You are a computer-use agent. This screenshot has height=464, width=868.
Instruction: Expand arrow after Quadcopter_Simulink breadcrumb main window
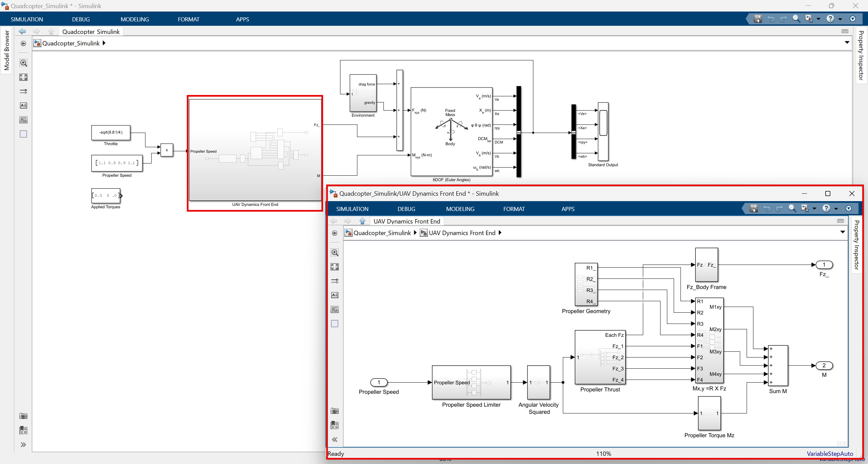point(104,43)
